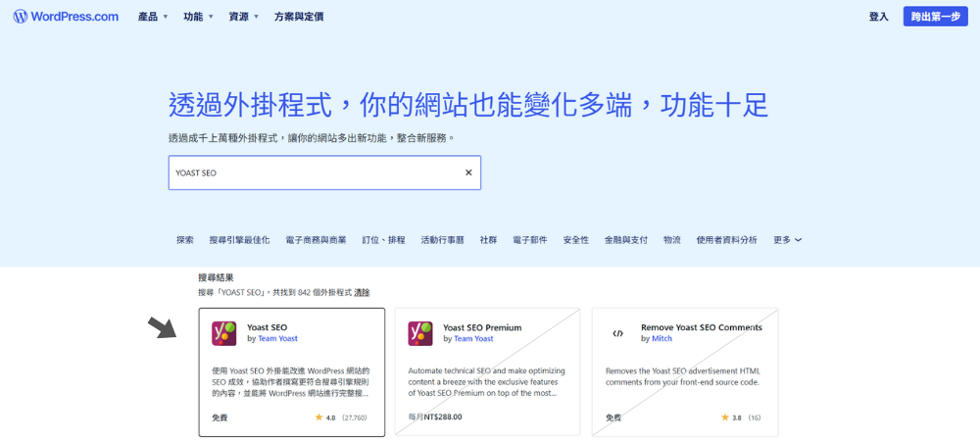Open the 更多 categories dropdown
The width and height of the screenshot is (980, 441).
pos(788,240)
